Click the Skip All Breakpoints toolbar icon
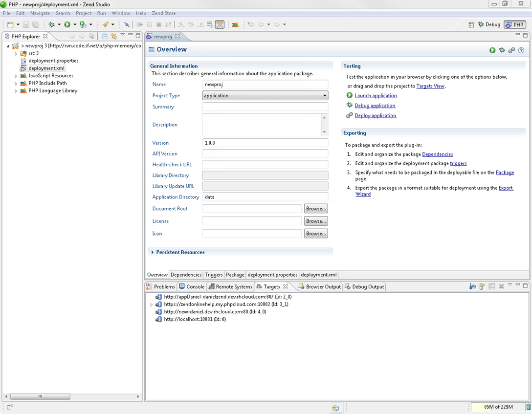Screen dimensions: 532x414 click(127, 24)
